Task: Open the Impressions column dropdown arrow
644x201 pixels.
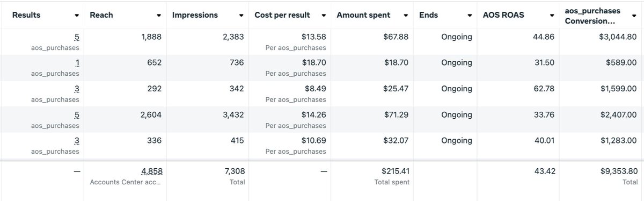Action: coord(241,16)
